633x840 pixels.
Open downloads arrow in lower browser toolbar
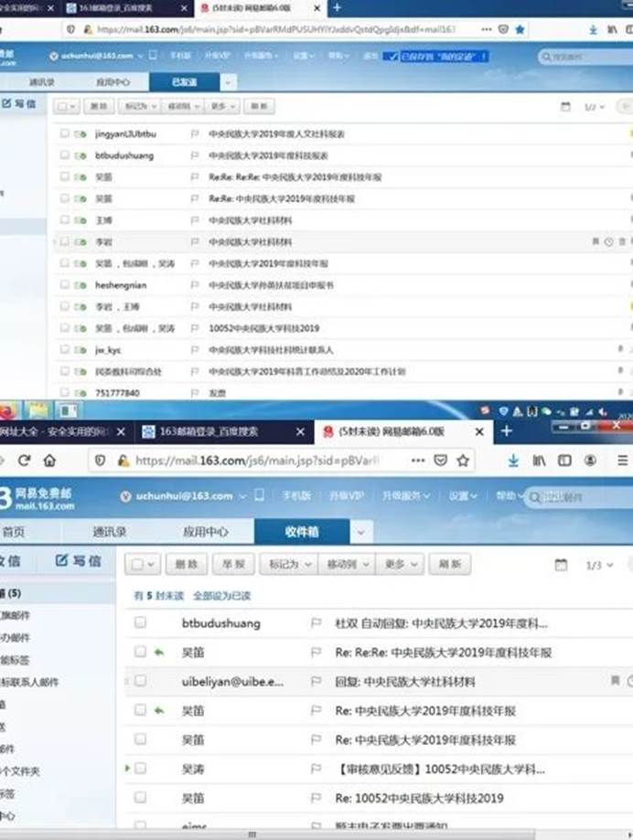pos(513,460)
